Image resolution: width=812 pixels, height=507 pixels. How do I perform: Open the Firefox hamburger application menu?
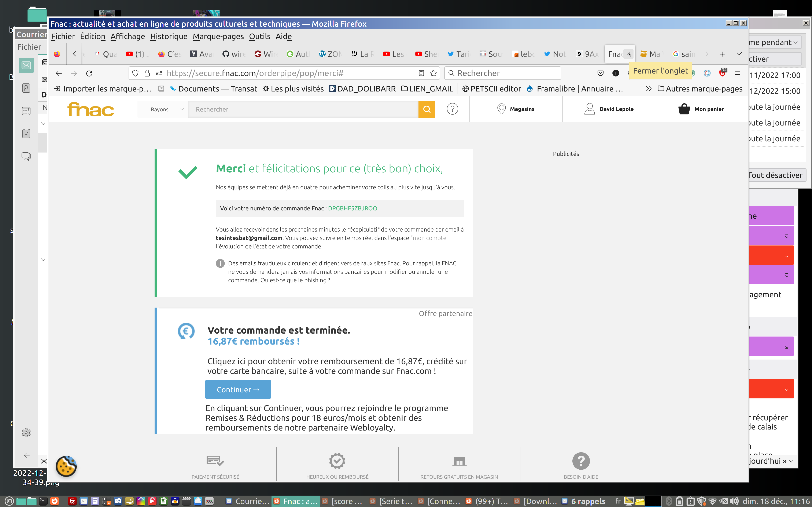click(737, 73)
